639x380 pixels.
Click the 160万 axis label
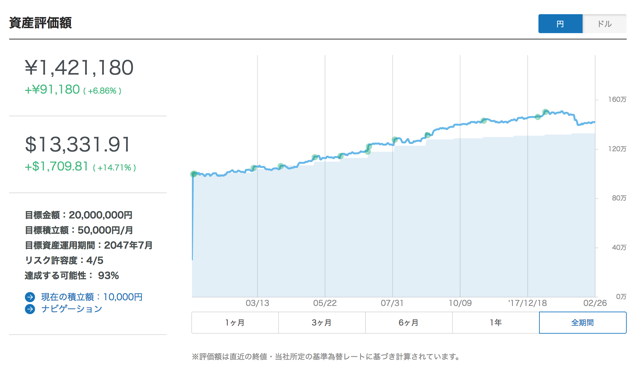(x=617, y=99)
